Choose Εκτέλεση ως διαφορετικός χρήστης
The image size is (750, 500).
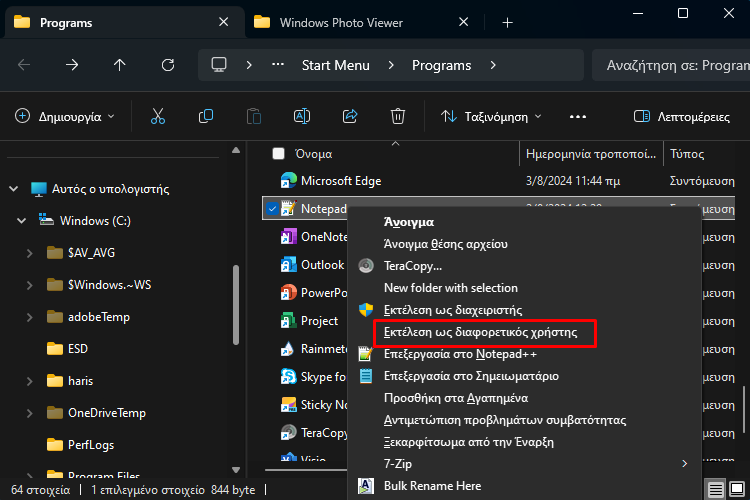click(x=524, y=332)
